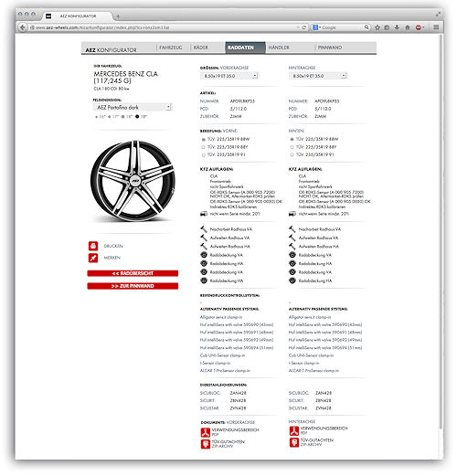457x476 pixels.
Task: Open Hinterachse TÜV-Gutachten ZIP icon
Action: [x=294, y=442]
